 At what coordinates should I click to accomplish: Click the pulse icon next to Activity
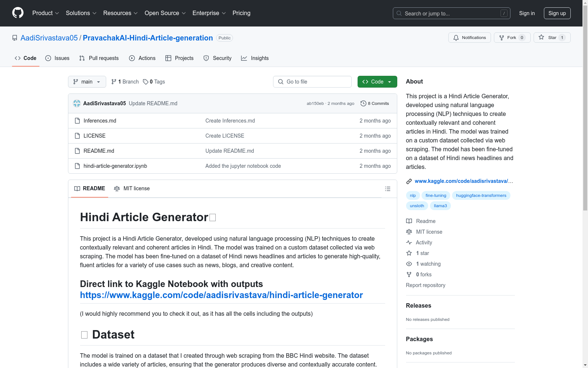tap(409, 243)
